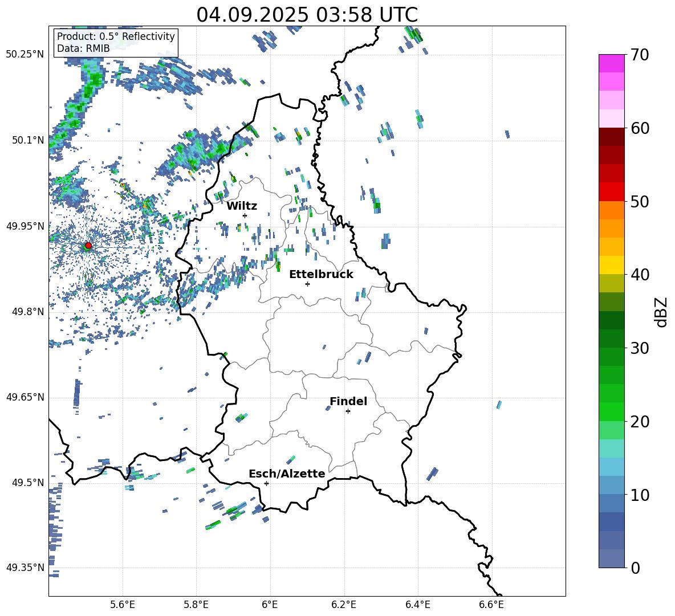Pick the yellow swatch just above 40 dBZ
Image resolution: width=675 pixels, height=616 pixels.
[611, 265]
